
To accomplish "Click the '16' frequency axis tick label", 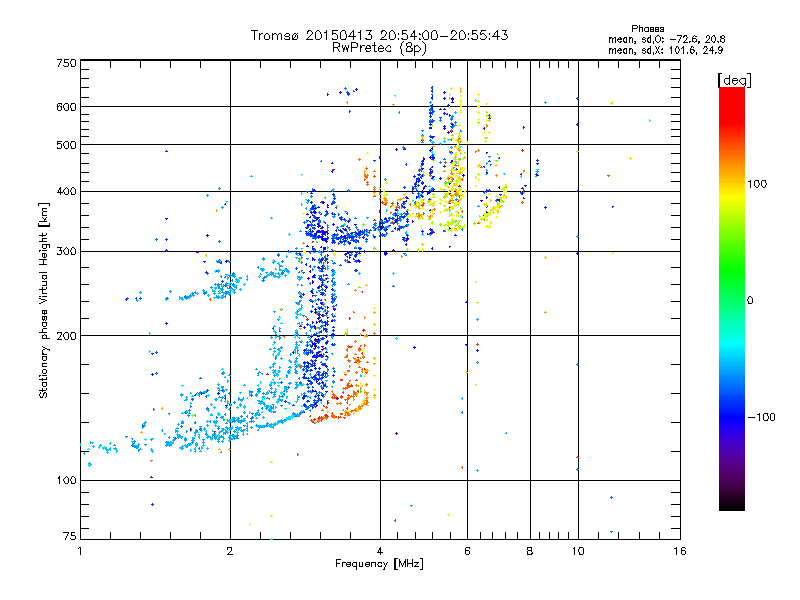I will pyautogui.click(x=680, y=551).
